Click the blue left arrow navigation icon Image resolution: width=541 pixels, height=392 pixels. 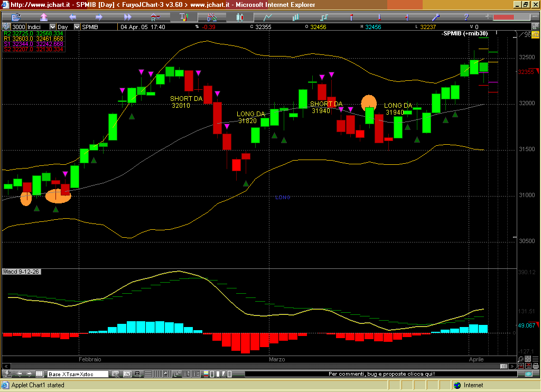[x=71, y=17]
